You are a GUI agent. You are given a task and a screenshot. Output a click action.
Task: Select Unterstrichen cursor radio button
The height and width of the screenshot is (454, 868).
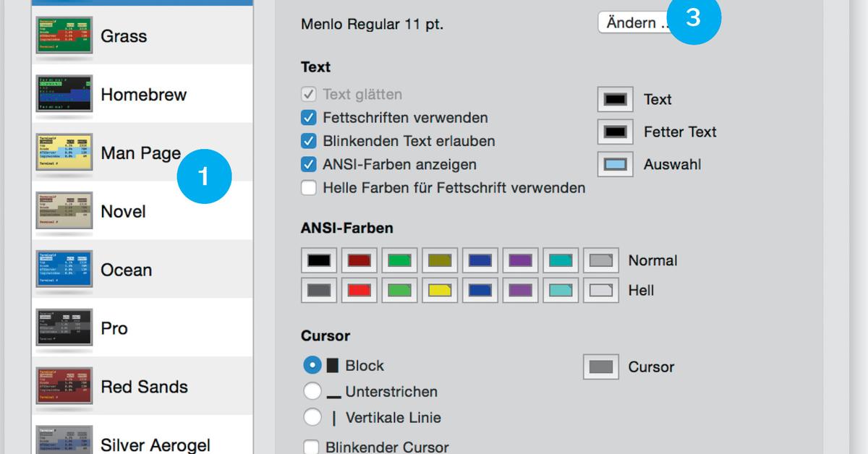click(312, 392)
